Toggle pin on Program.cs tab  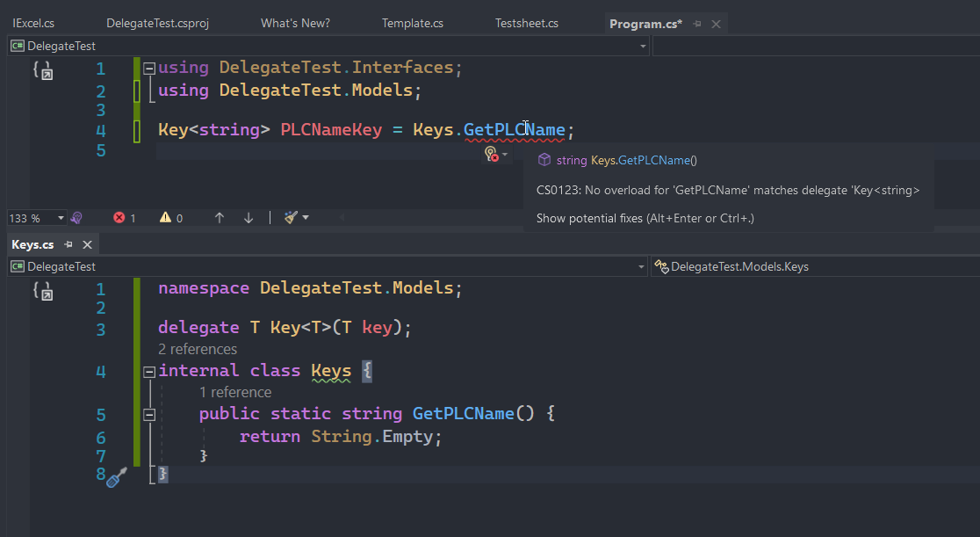(x=698, y=24)
